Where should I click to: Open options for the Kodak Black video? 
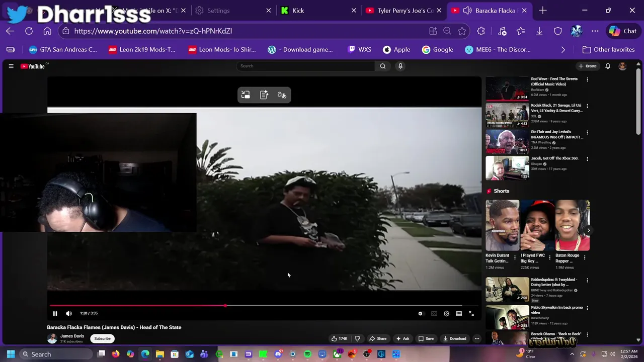[587, 106]
